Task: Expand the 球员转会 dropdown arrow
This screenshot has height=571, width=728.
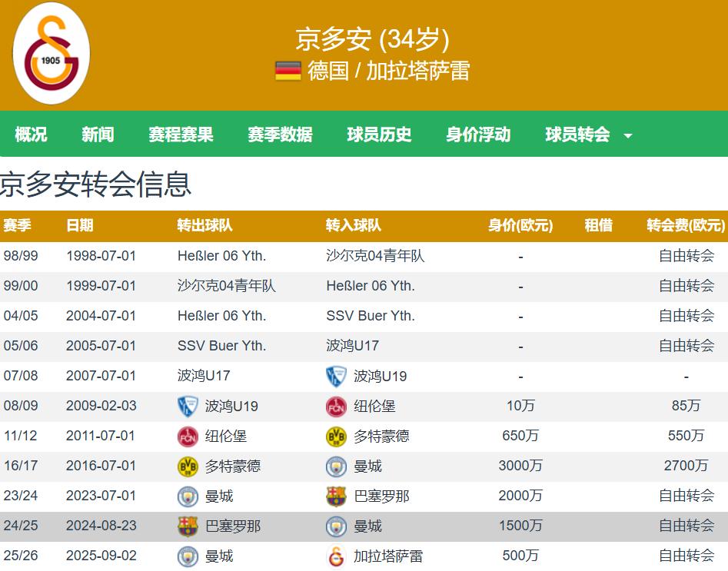Action: [x=628, y=135]
